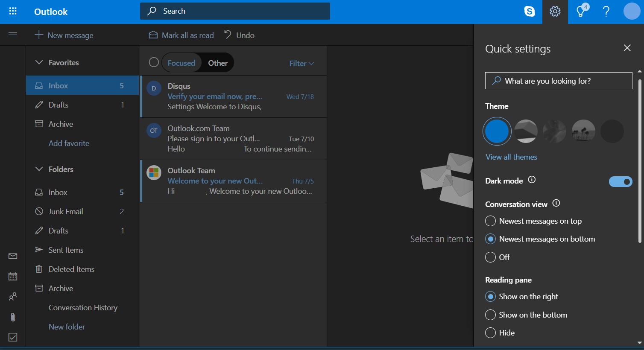Toggle the hamburger navigation pane icon
Screen dimensions: 644x350
(13, 35)
